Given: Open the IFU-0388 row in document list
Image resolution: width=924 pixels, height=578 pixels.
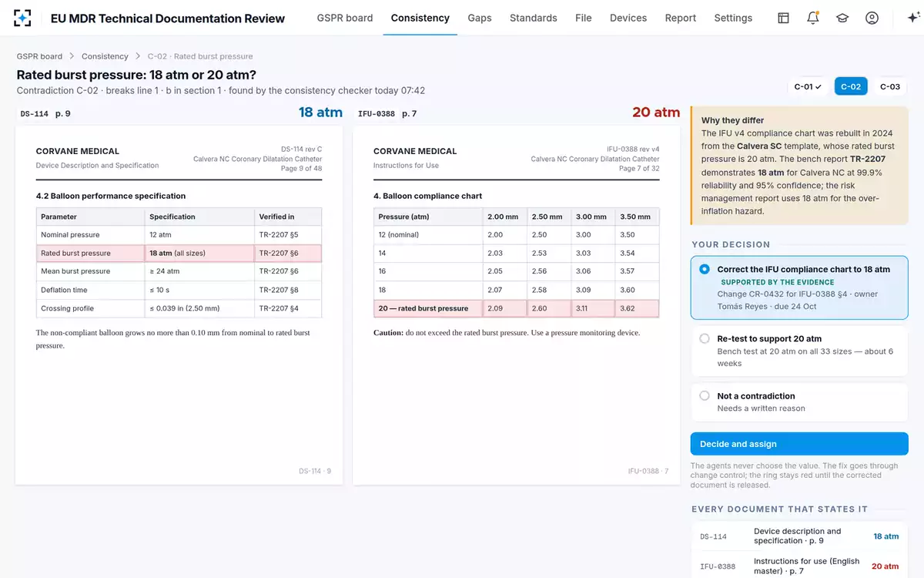Looking at the screenshot, I should [799, 566].
